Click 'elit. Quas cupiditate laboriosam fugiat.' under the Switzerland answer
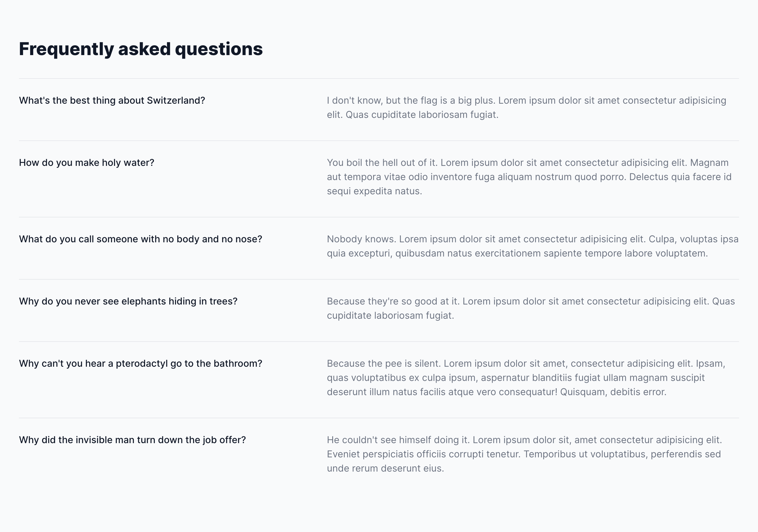This screenshot has height=532, width=758. (412, 115)
